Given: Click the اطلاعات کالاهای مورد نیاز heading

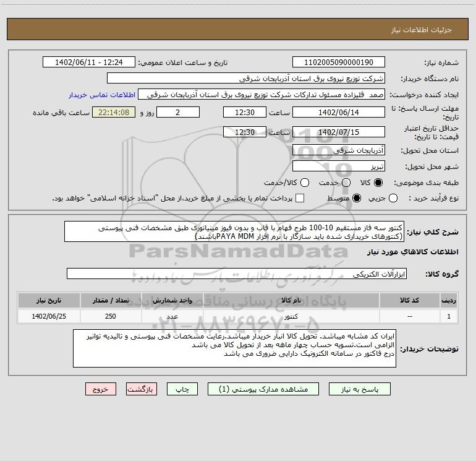Looking at the screenshot, I should click(x=412, y=252).
